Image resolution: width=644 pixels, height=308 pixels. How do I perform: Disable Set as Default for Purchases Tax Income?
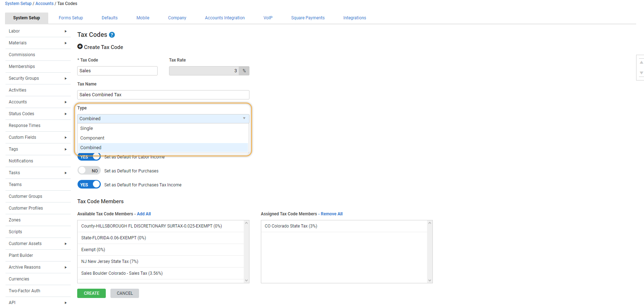pyautogui.click(x=89, y=185)
